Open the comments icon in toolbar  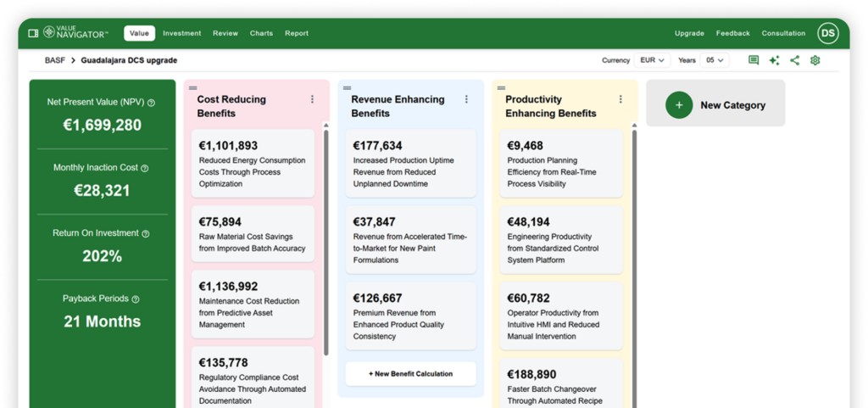pyautogui.click(x=754, y=60)
